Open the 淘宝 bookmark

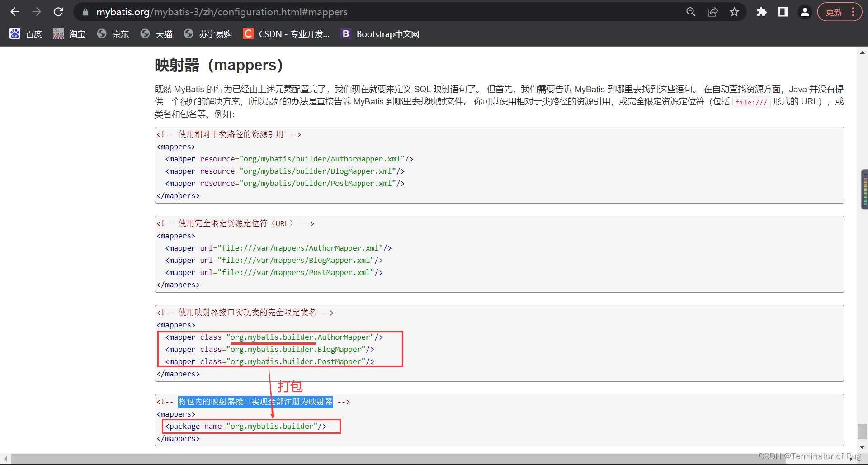point(69,34)
